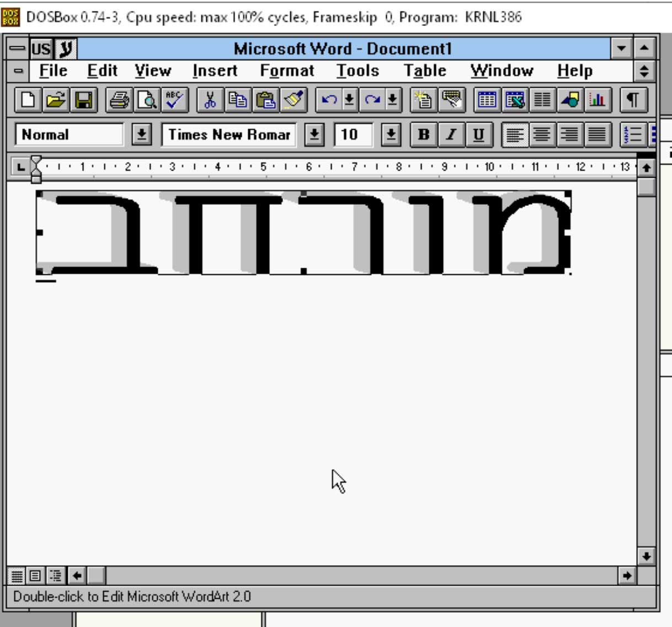Viewport: 672px width, 627px height.
Task: Expand the Times New Roman font dropdown
Action: 314,135
